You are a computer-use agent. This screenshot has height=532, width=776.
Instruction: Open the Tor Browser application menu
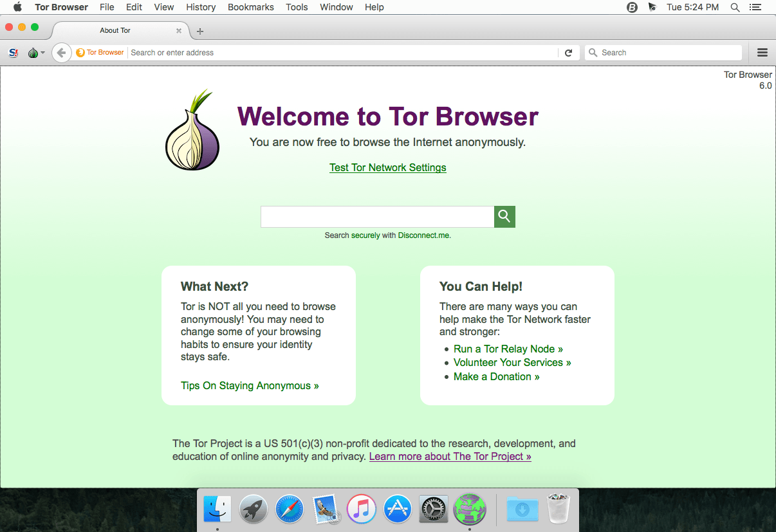click(x=62, y=7)
